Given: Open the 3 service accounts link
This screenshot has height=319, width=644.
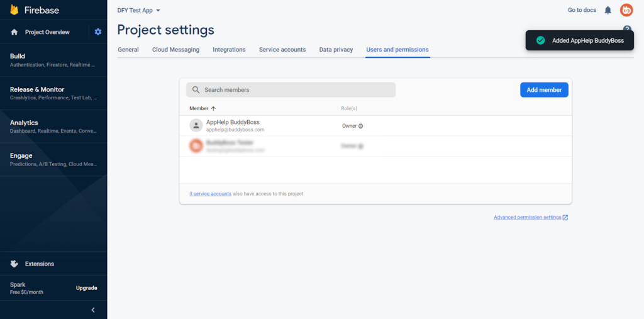Looking at the screenshot, I should [210, 194].
